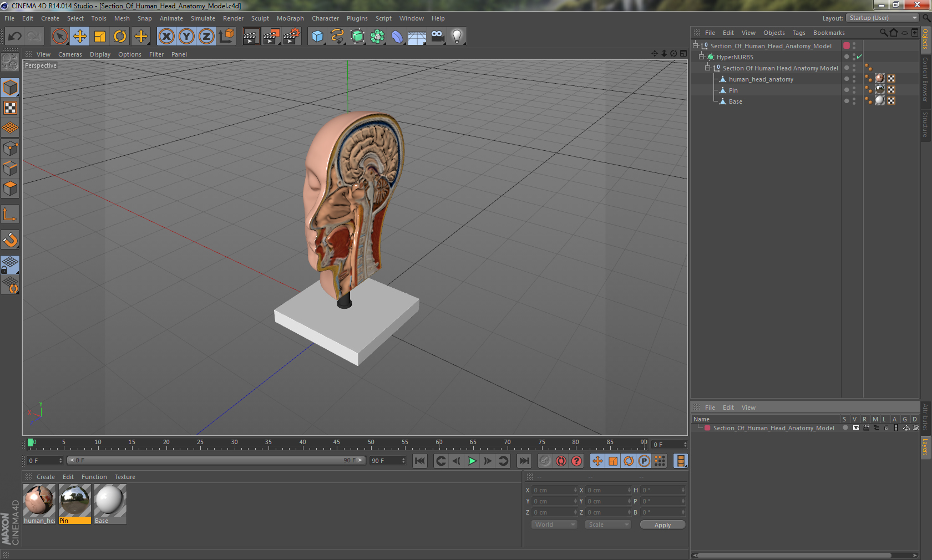Toggle editor visibility dot for Pin
Viewport: 932px width, 560px height.
[x=854, y=88]
